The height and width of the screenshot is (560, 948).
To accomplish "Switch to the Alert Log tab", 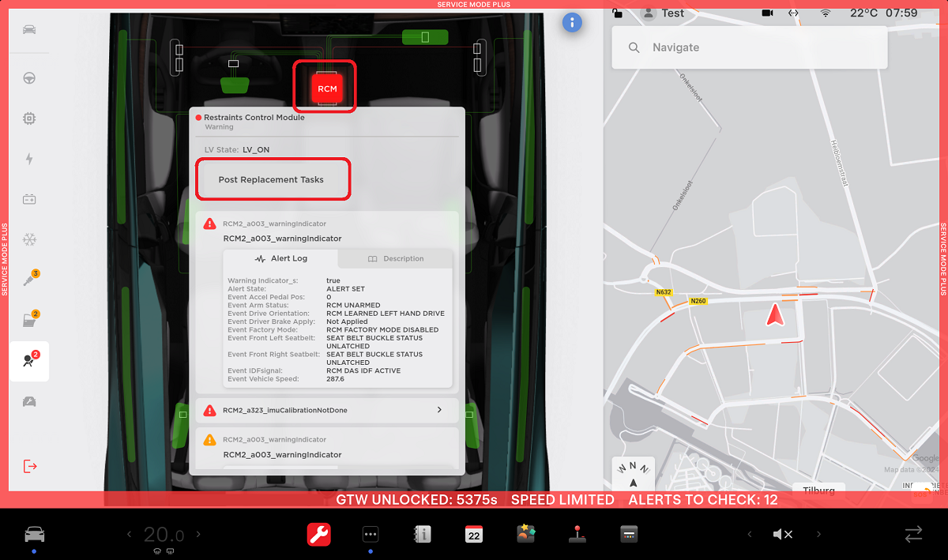I will coord(280,259).
